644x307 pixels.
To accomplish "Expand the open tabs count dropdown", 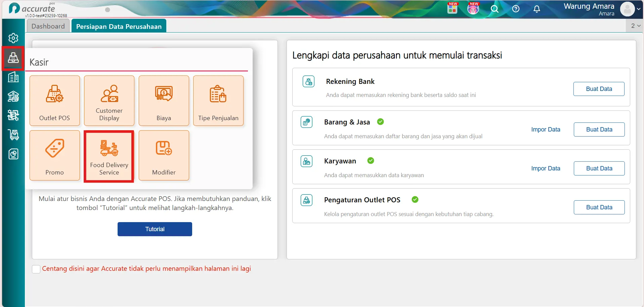I will pos(635,26).
